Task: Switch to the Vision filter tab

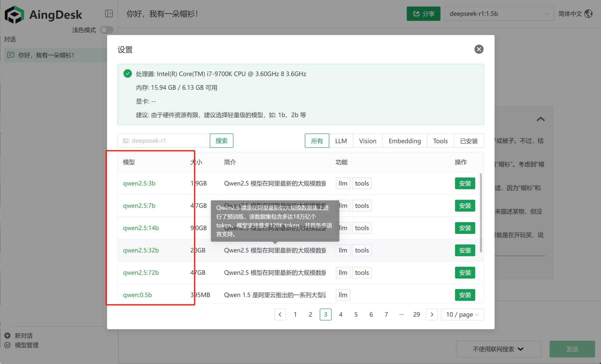Action: coord(367,141)
